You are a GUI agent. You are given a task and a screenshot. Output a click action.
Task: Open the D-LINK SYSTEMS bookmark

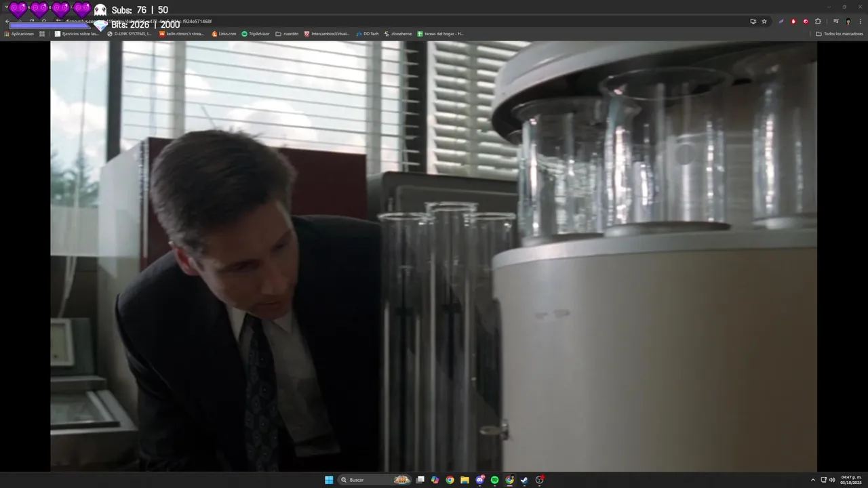[129, 34]
